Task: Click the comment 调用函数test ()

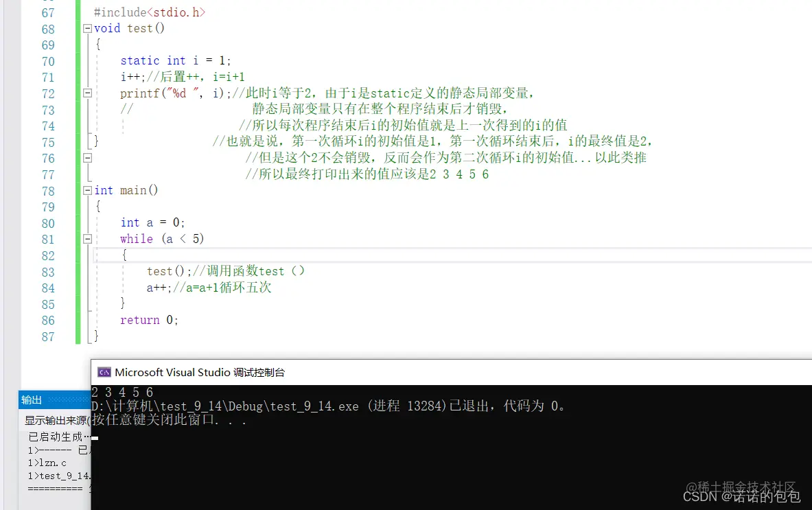Action: coord(248,271)
